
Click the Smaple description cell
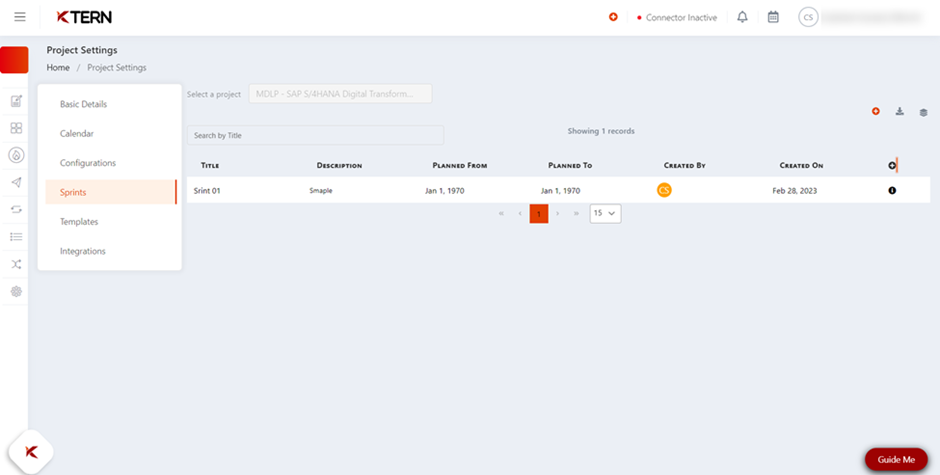click(321, 191)
